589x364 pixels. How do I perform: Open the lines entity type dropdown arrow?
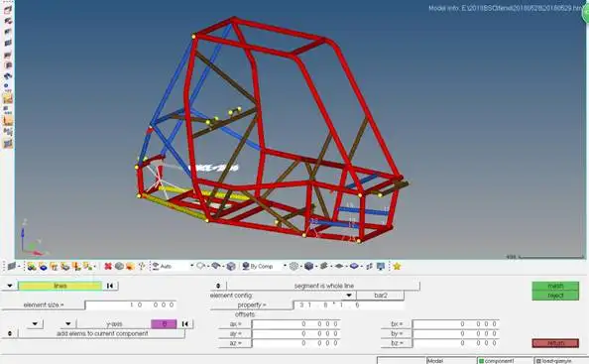[10, 286]
